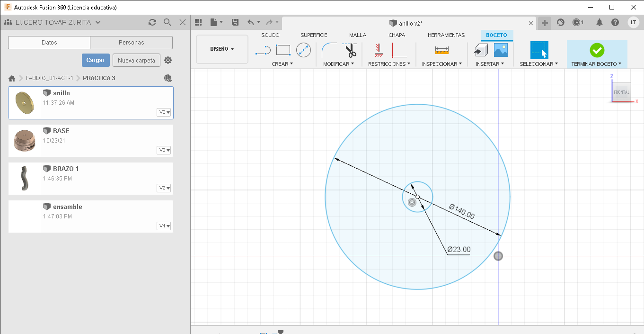Save the design with floppy icon

tap(235, 22)
